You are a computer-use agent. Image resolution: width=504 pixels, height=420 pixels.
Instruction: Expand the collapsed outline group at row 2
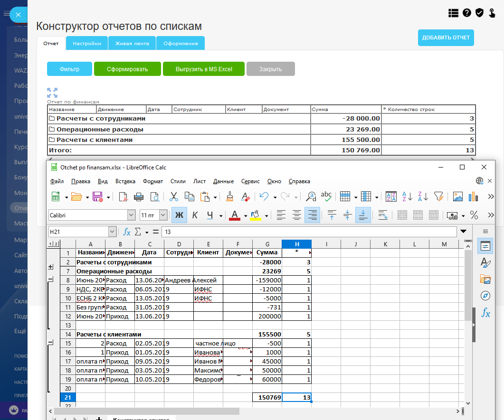point(51,267)
